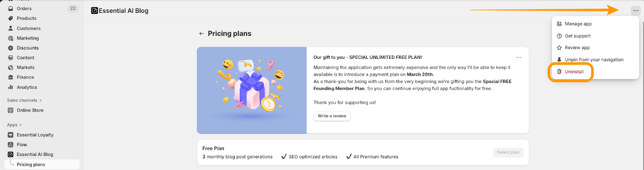Open Pricing plans sidebar sub-item
The width and height of the screenshot is (644, 170).
coord(31,165)
